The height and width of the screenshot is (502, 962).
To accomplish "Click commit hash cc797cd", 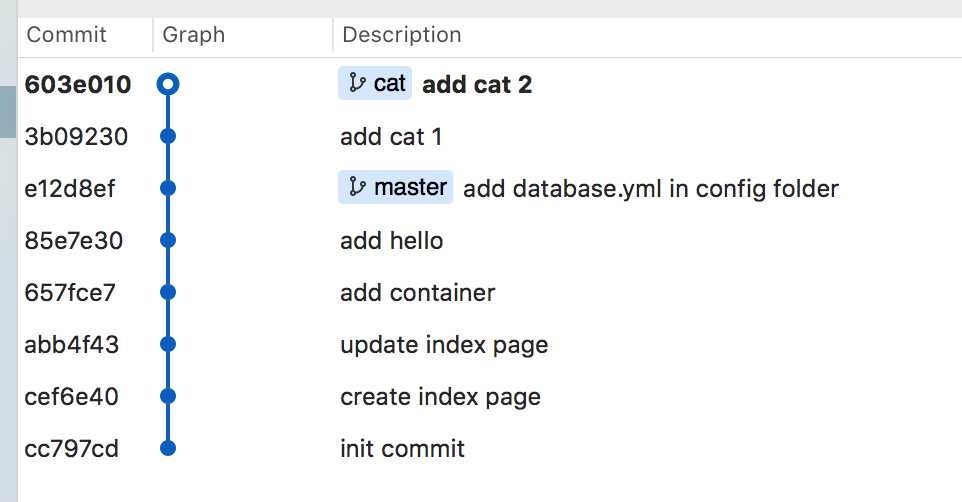I will [x=72, y=449].
